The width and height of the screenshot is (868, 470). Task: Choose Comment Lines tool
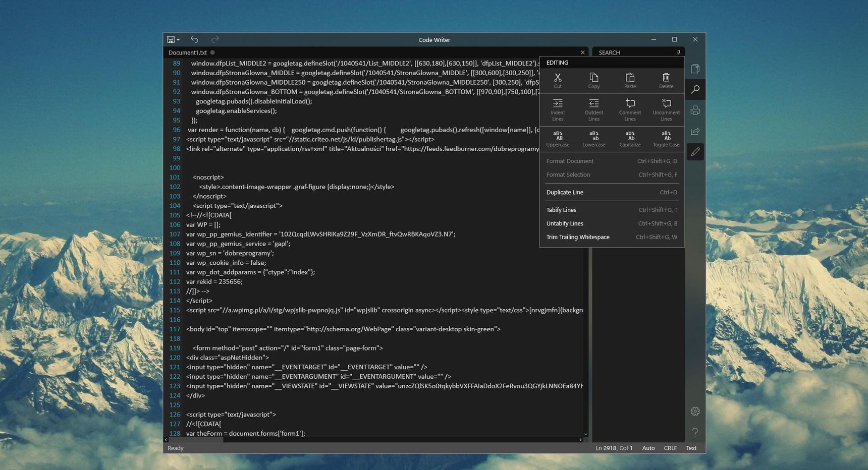click(630, 109)
